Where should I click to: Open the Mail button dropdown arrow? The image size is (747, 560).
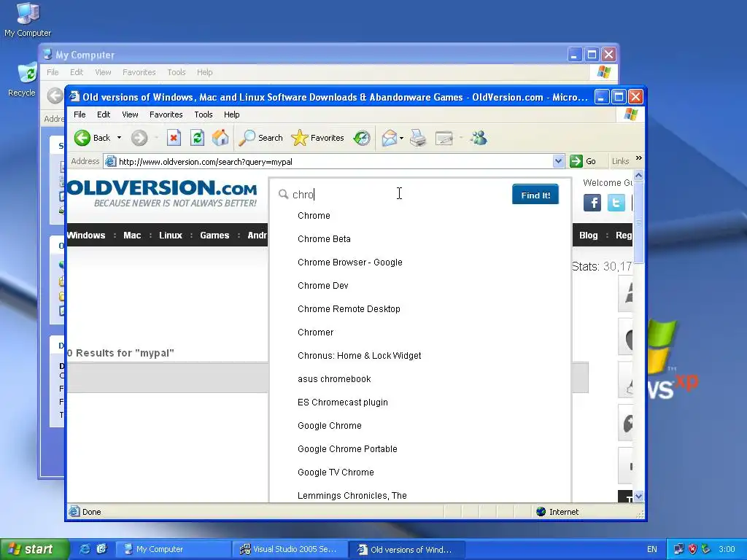(x=402, y=138)
